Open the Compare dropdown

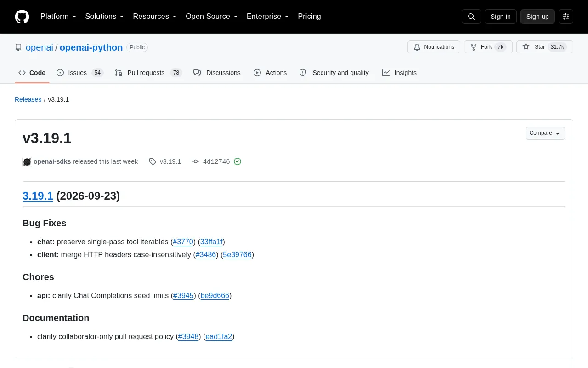(x=545, y=133)
